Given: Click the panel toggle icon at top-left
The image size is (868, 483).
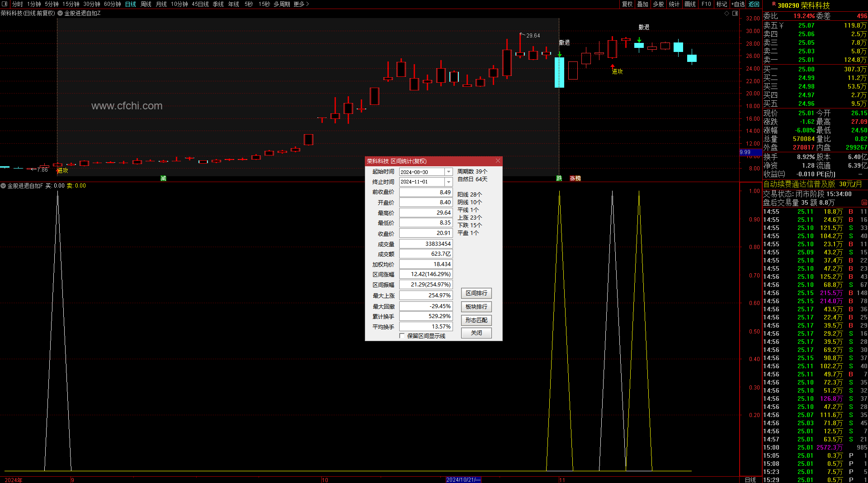Looking at the screenshot, I should click(5, 4).
